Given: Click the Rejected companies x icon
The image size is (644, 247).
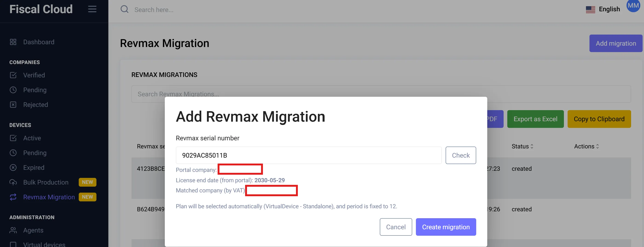Looking at the screenshot, I should (13, 105).
